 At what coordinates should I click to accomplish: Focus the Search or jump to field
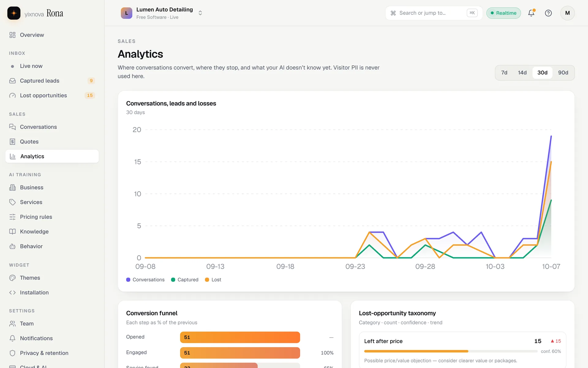(x=434, y=13)
